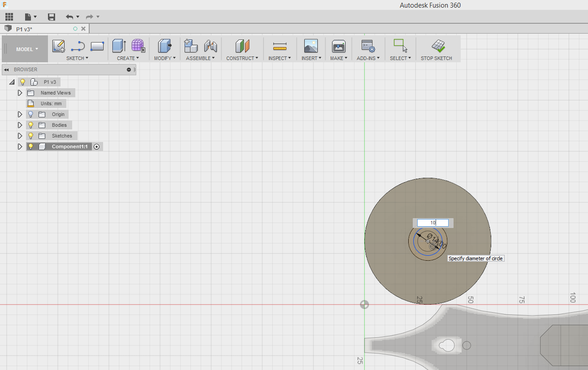Open the CONSTRUCT menu
588x370 pixels.
coord(242,58)
